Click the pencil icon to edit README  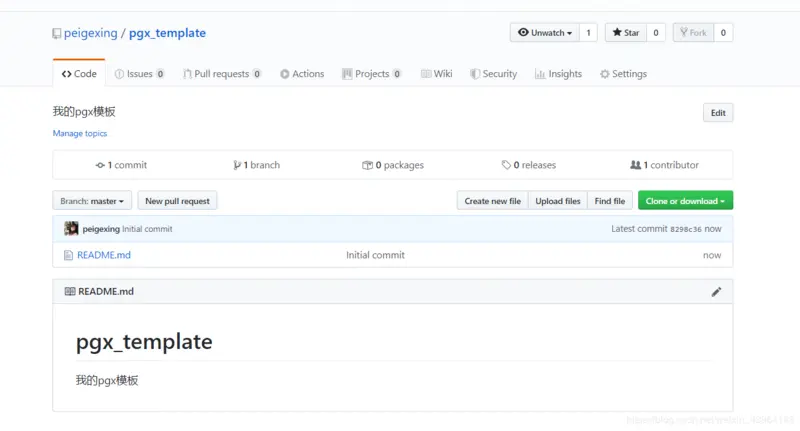716,292
